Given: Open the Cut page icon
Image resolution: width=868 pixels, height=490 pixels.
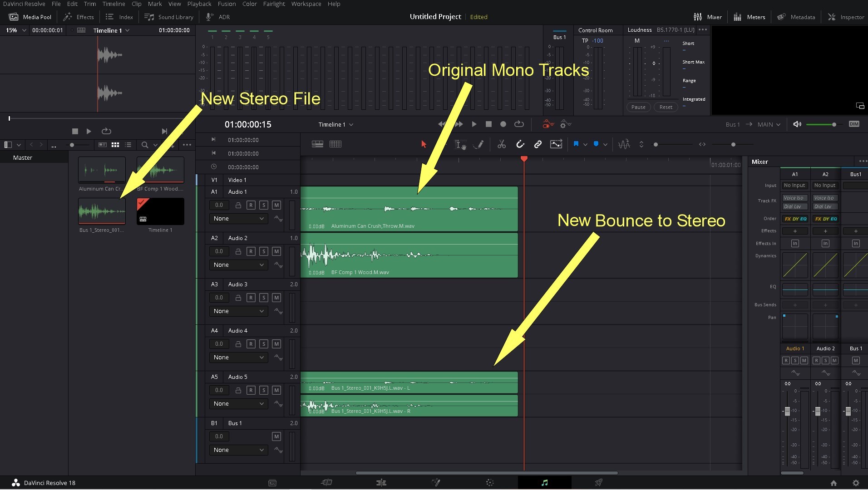Looking at the screenshot, I should (x=327, y=483).
